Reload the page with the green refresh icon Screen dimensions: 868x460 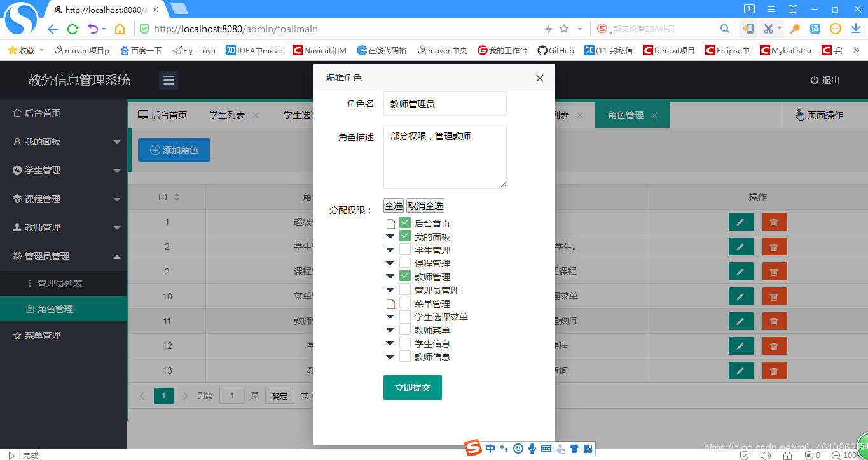(73, 29)
